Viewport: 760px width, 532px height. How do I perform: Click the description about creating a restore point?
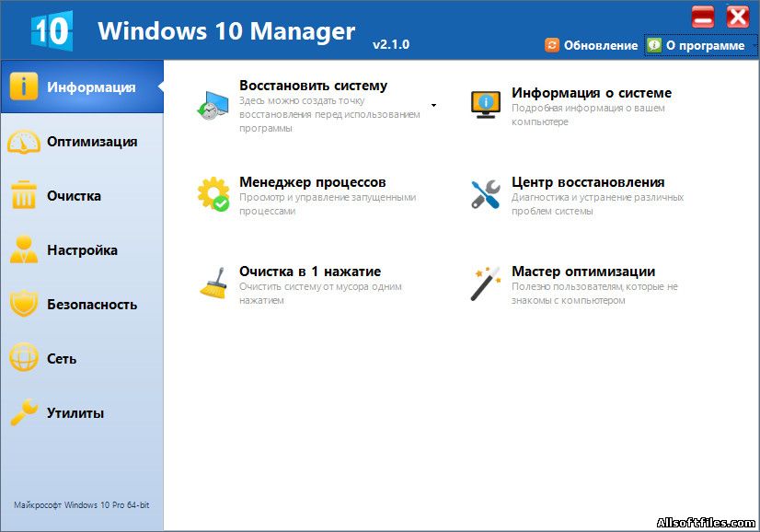[329, 114]
